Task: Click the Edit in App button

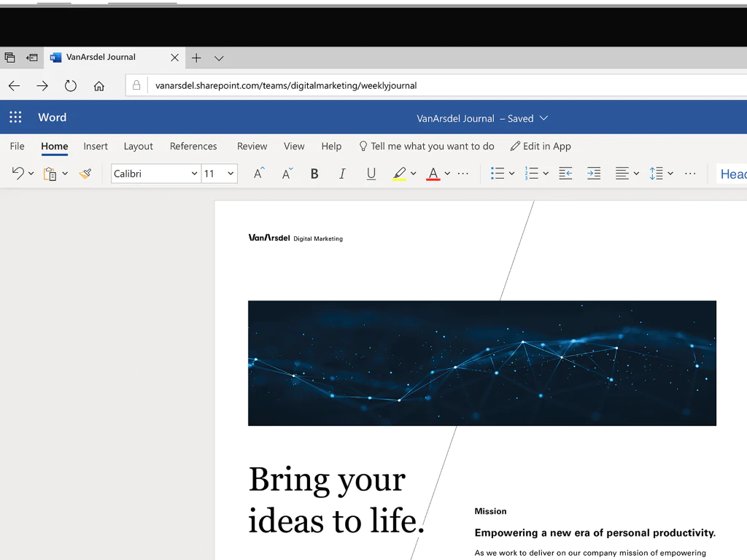Action: coord(541,146)
